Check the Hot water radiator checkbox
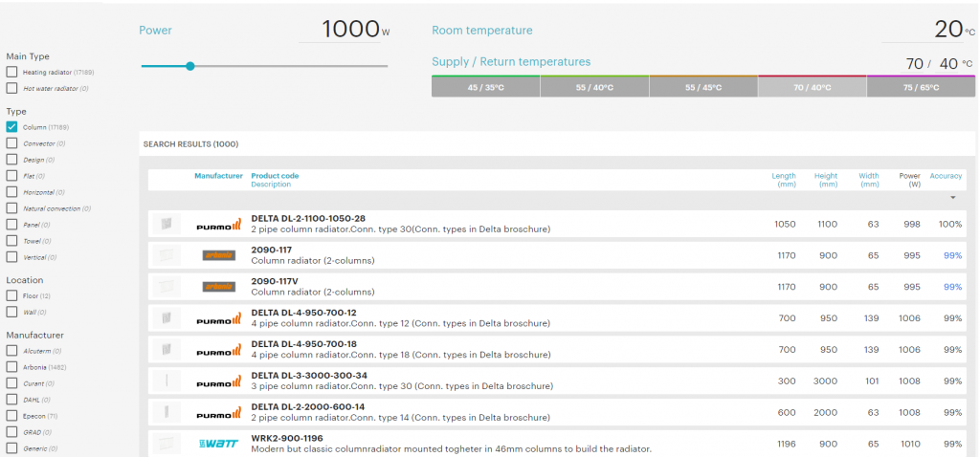The width and height of the screenshot is (980, 457). [11, 88]
